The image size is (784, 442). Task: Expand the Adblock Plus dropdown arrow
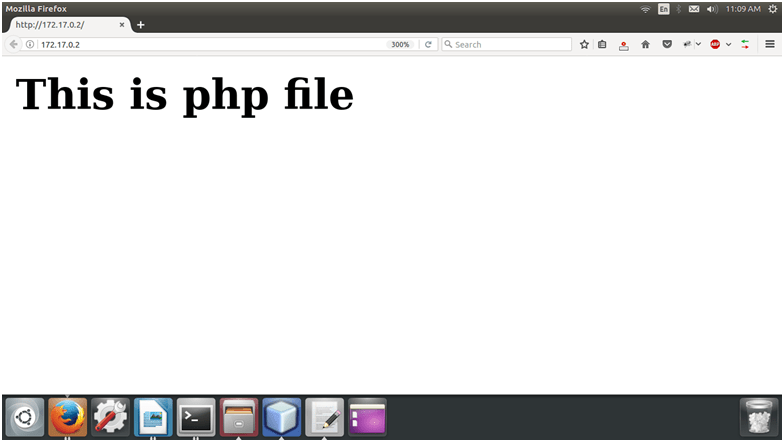(728, 44)
